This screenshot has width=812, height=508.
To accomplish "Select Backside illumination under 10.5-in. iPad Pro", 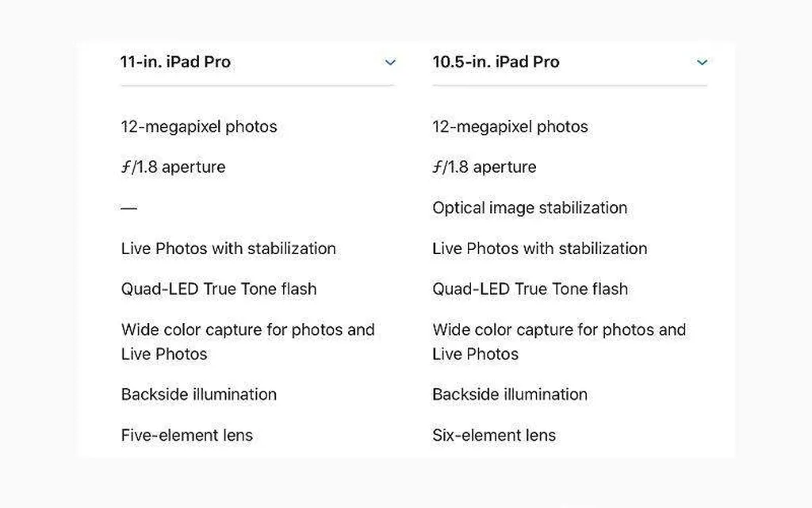I will 510,394.
